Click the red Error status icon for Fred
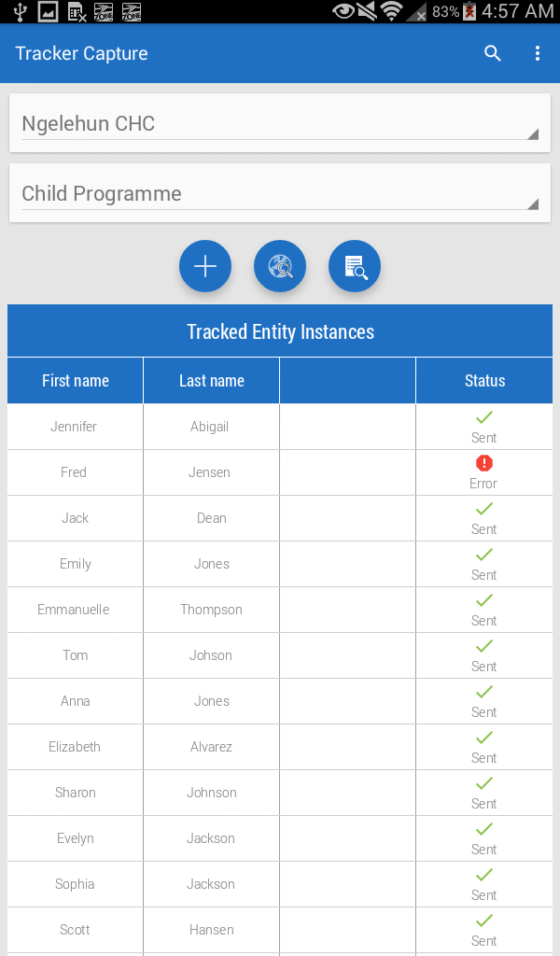 coord(483,463)
